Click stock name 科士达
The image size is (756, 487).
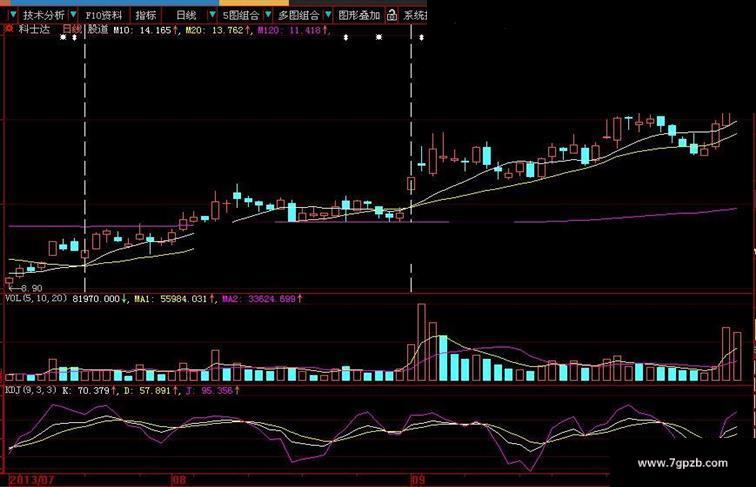tap(34, 29)
